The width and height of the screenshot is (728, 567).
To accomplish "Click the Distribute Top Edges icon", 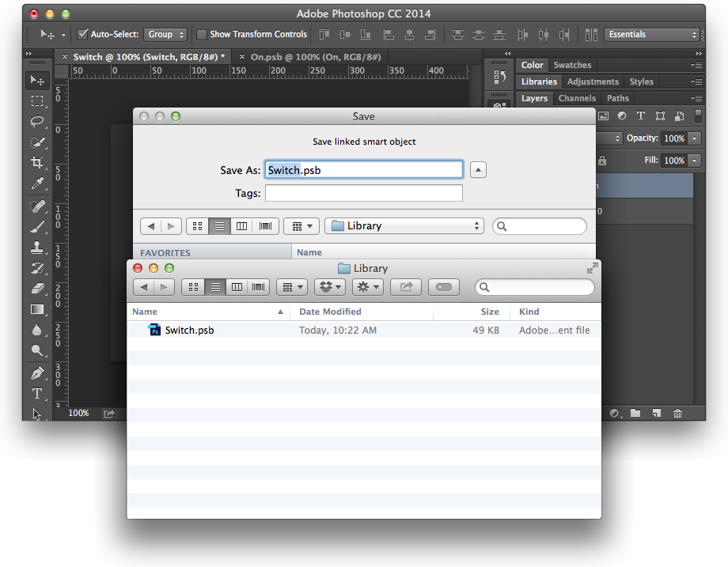I will pos(458,34).
